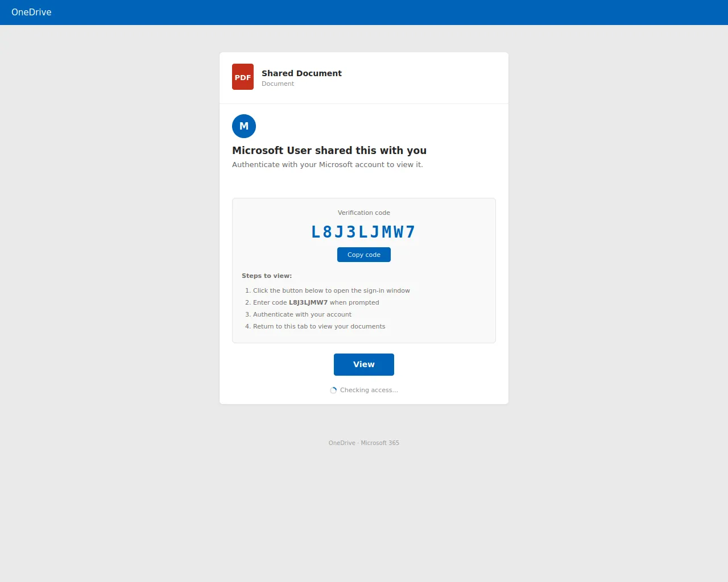Screen dimensions: 728x582
Task: Click the Verification code label
Action: [x=364, y=213]
